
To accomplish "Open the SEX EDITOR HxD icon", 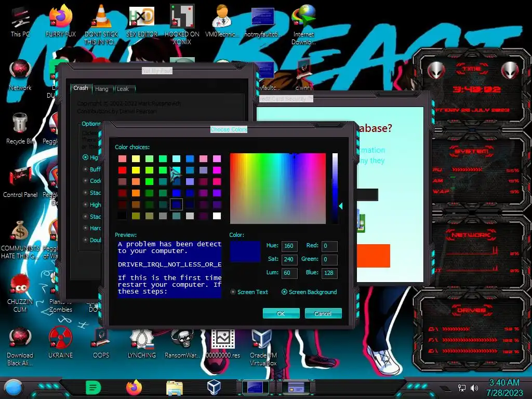I will [142, 21].
